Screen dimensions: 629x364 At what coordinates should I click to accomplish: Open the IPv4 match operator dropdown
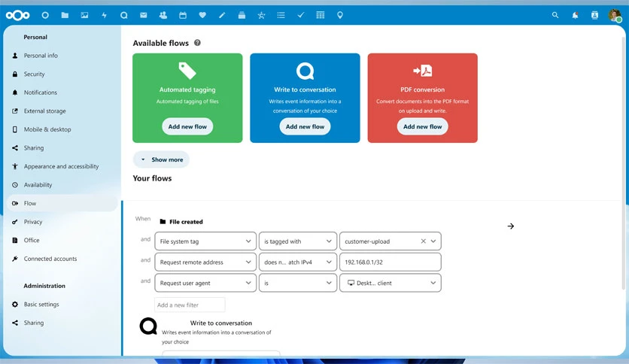[298, 262]
